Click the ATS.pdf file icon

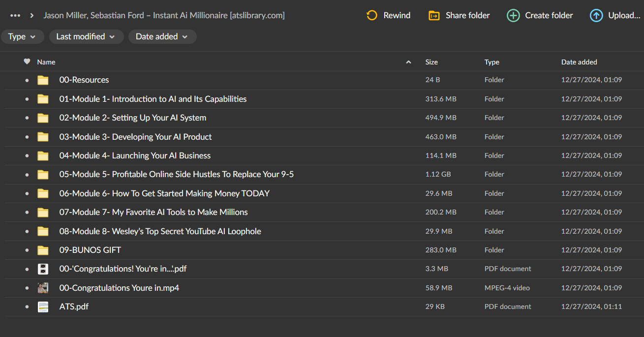point(43,306)
